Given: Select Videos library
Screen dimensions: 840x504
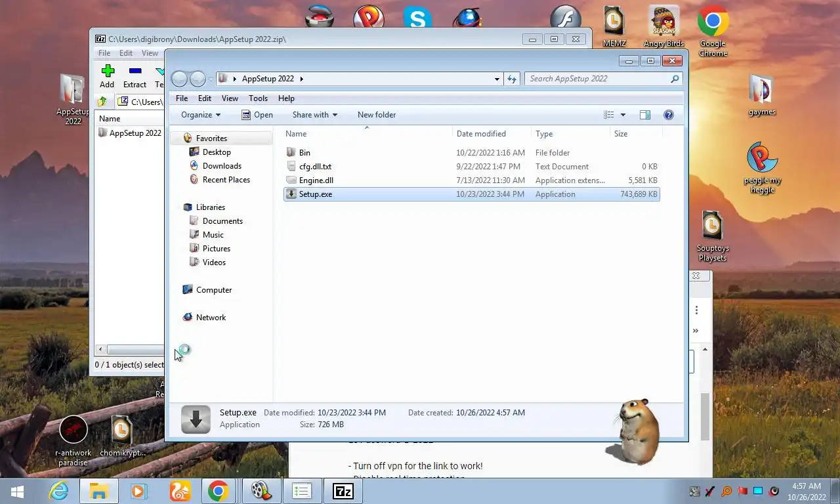Looking at the screenshot, I should click(x=214, y=262).
